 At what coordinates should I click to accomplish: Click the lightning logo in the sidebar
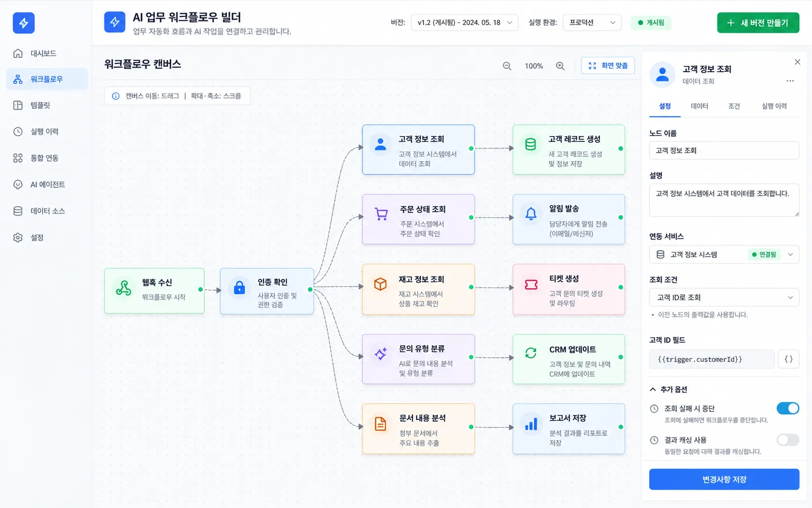[x=24, y=23]
